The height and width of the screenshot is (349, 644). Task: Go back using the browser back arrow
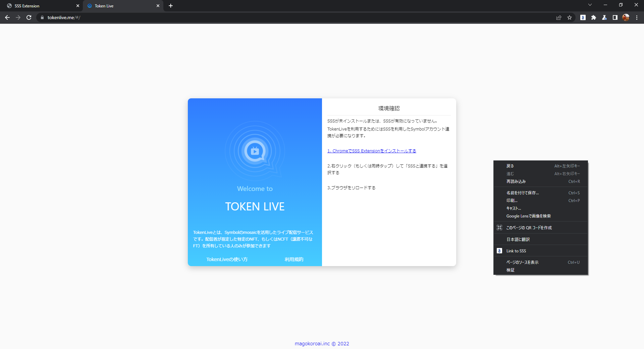click(7, 17)
